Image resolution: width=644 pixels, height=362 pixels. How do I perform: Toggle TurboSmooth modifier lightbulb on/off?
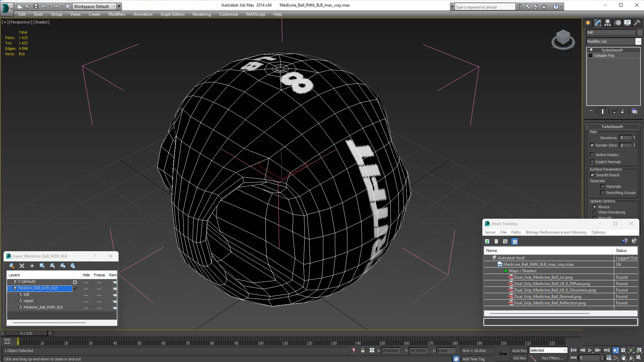[x=591, y=50]
